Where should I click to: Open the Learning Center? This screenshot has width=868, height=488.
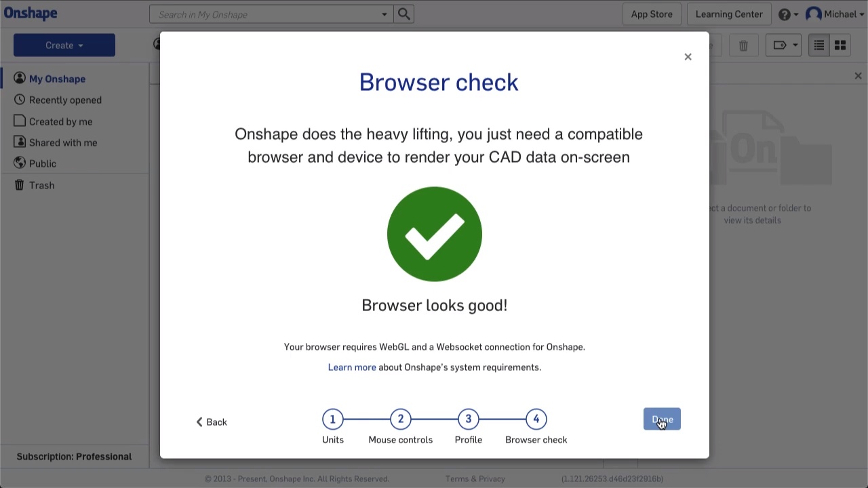(729, 14)
